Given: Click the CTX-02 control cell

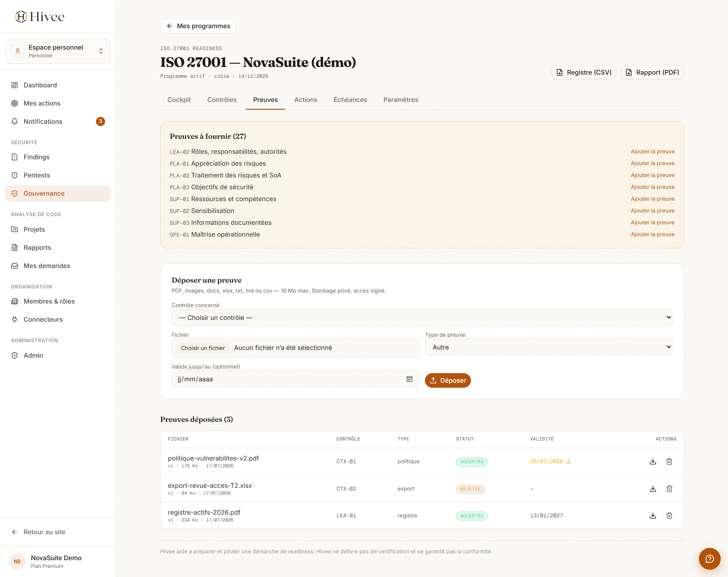Looking at the screenshot, I should coord(346,488).
